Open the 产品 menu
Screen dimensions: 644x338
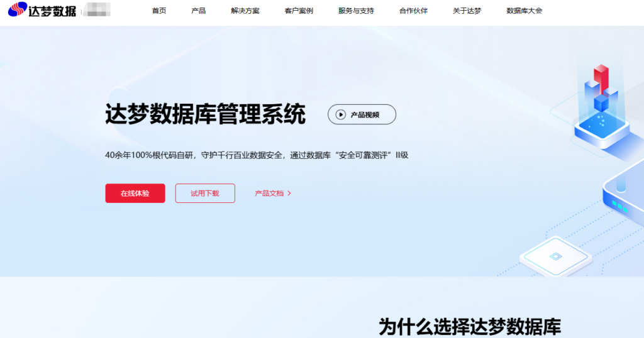click(x=198, y=11)
